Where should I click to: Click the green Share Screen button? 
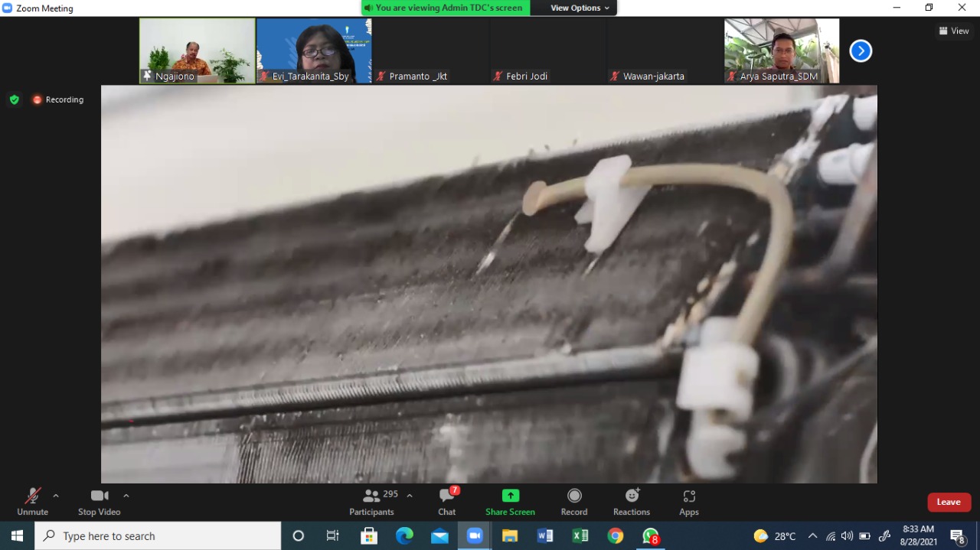pos(510,503)
